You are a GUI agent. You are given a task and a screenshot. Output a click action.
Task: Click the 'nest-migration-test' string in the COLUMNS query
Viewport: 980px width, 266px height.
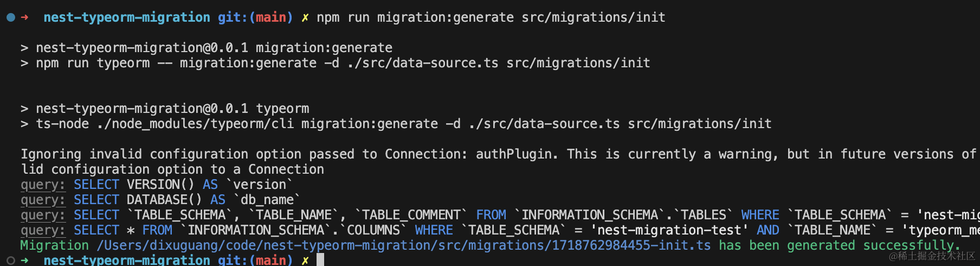[669, 230]
